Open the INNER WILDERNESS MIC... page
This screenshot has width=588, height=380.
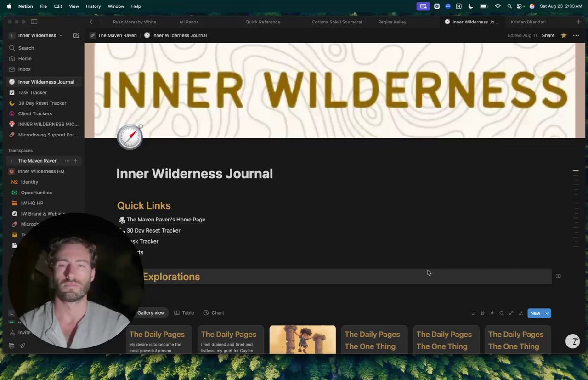point(48,124)
